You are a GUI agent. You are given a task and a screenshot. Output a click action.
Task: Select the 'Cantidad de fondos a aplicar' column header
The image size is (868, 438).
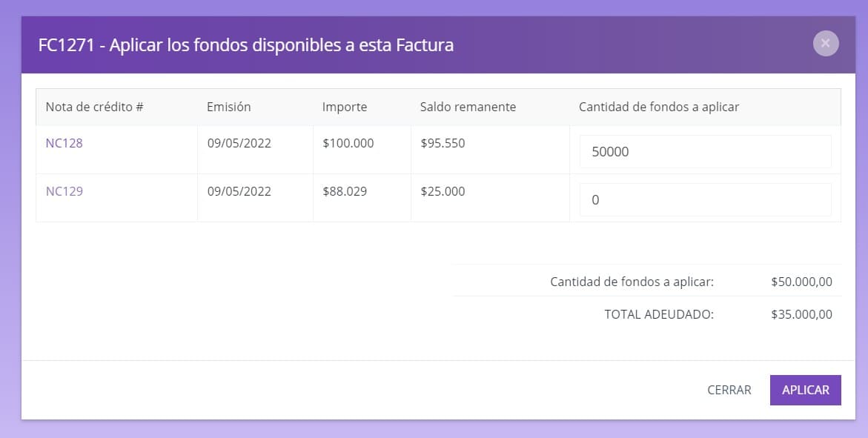click(659, 107)
